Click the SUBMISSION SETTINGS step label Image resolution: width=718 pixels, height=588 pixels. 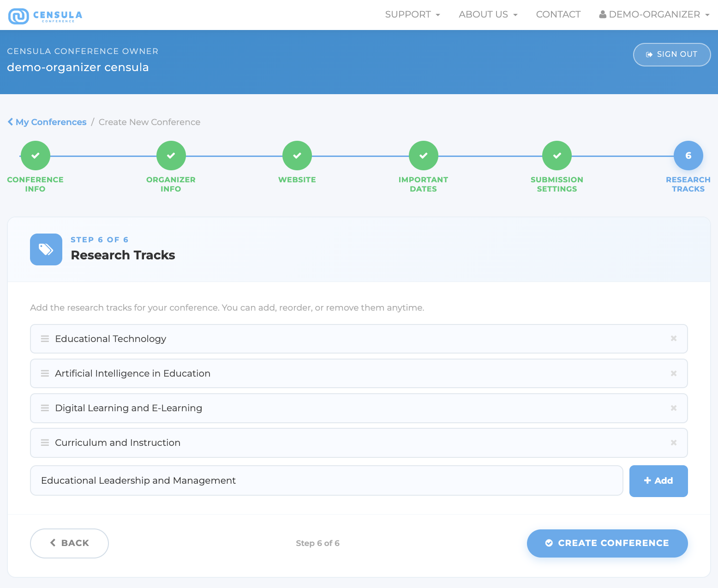click(x=557, y=184)
